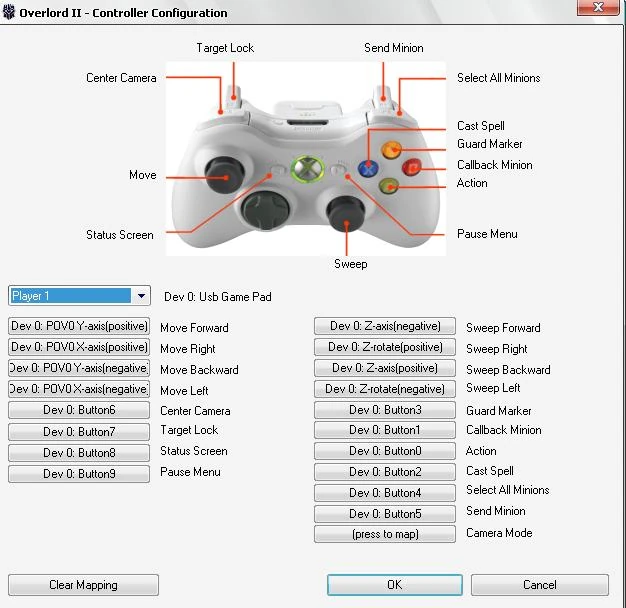Click '(press to map)' for Camera Mode
This screenshot has height=608, width=626.
pyautogui.click(x=385, y=534)
